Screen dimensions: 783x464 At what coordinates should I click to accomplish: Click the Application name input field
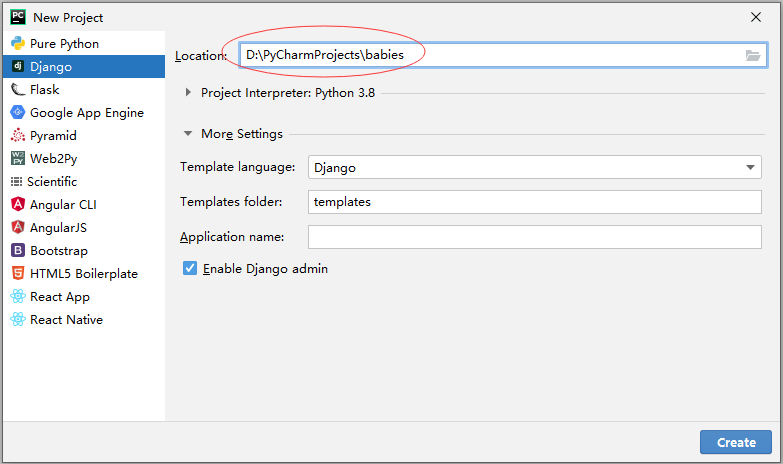pos(534,237)
